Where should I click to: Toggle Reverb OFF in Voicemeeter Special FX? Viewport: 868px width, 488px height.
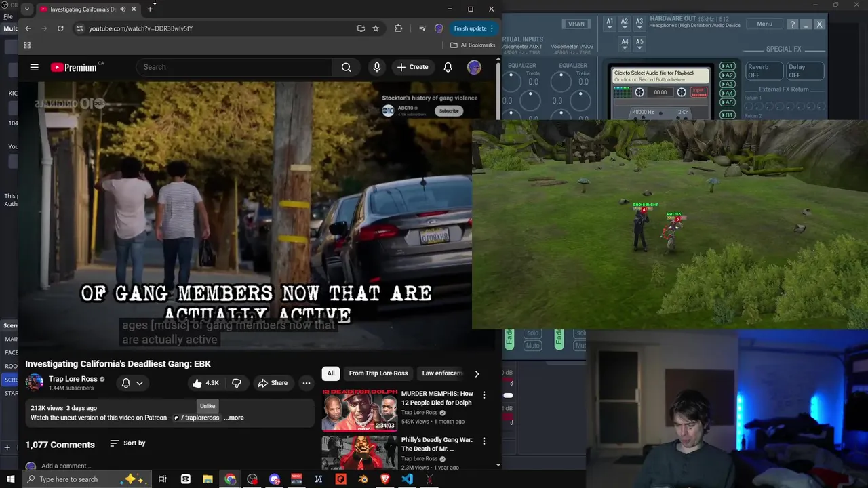point(763,71)
